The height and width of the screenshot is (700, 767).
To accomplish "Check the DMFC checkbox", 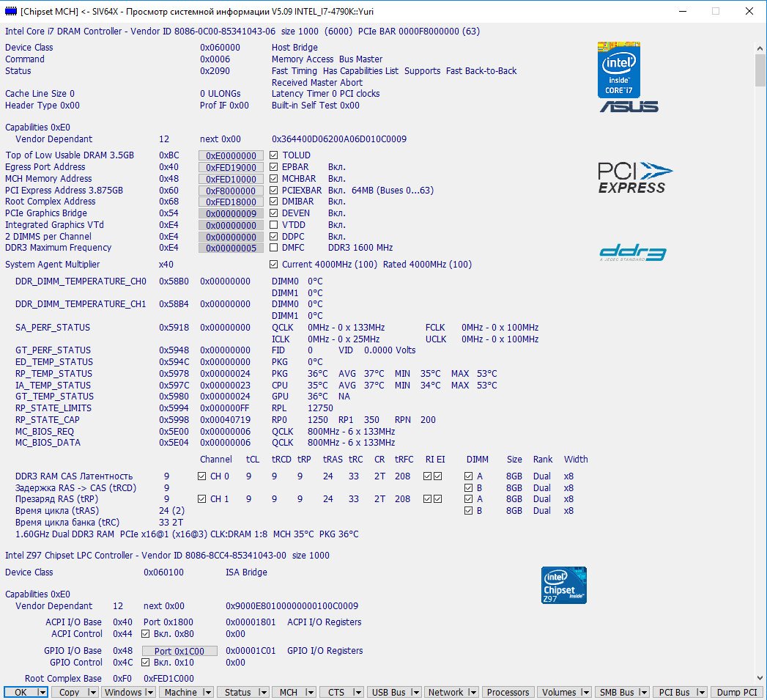I will pos(273,248).
